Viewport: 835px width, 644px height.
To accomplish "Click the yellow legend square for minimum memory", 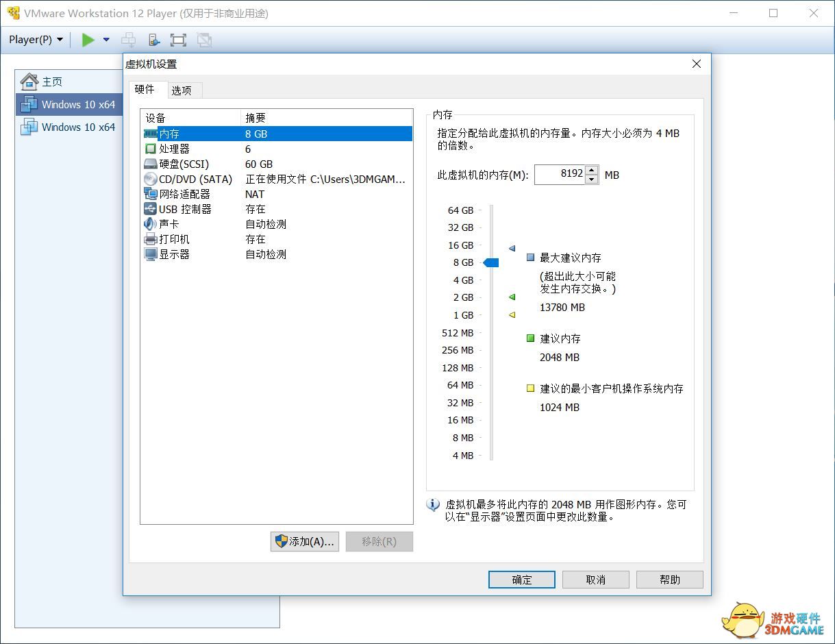I will point(530,388).
